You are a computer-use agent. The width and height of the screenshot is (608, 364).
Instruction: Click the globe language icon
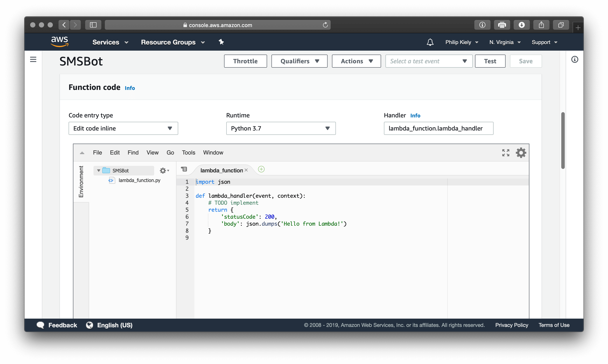(x=89, y=325)
